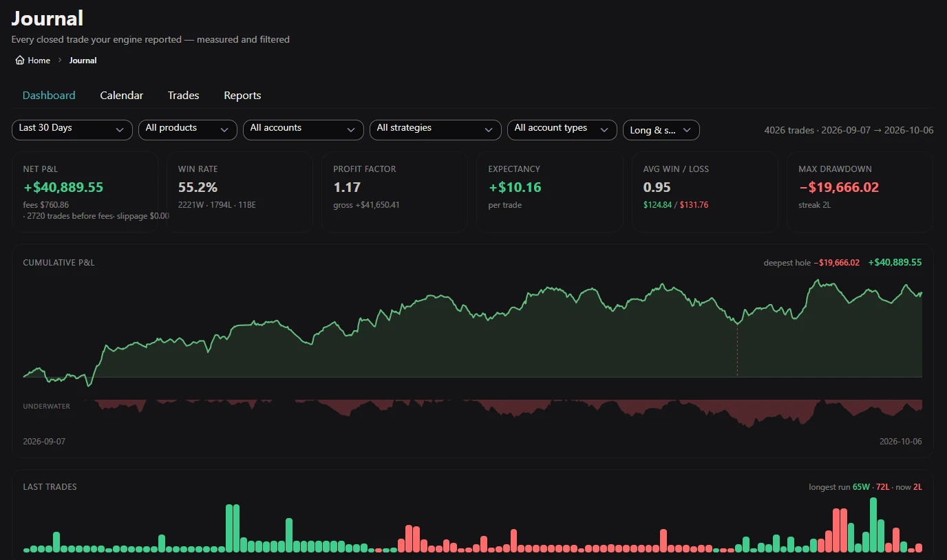Show the Reports tab
This screenshot has width=947, height=560.
pos(242,96)
